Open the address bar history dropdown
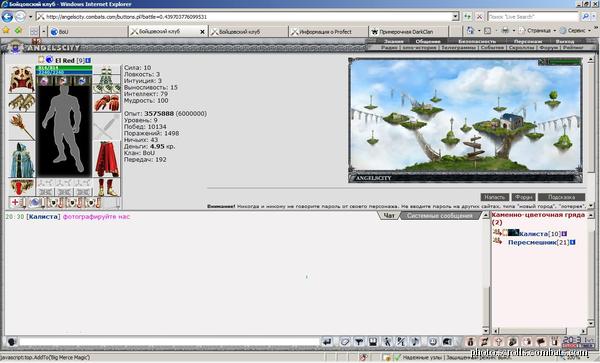The height and width of the screenshot is (363, 600). point(455,16)
